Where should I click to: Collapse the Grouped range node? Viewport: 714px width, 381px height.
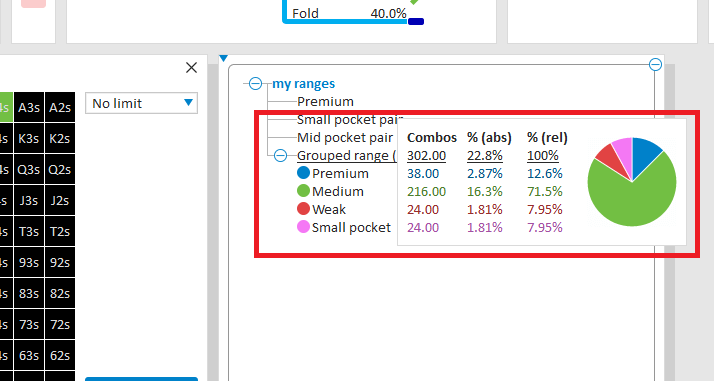point(280,156)
